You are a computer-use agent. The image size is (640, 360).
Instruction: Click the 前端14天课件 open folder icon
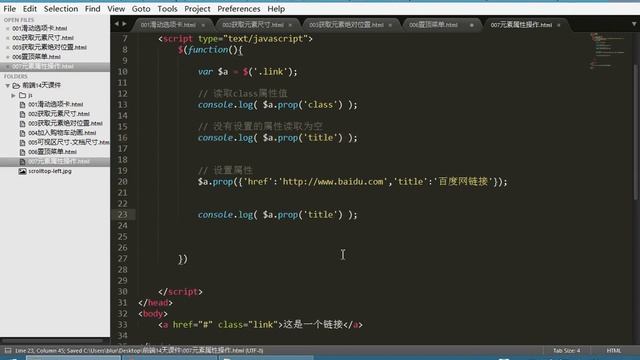coord(16,85)
